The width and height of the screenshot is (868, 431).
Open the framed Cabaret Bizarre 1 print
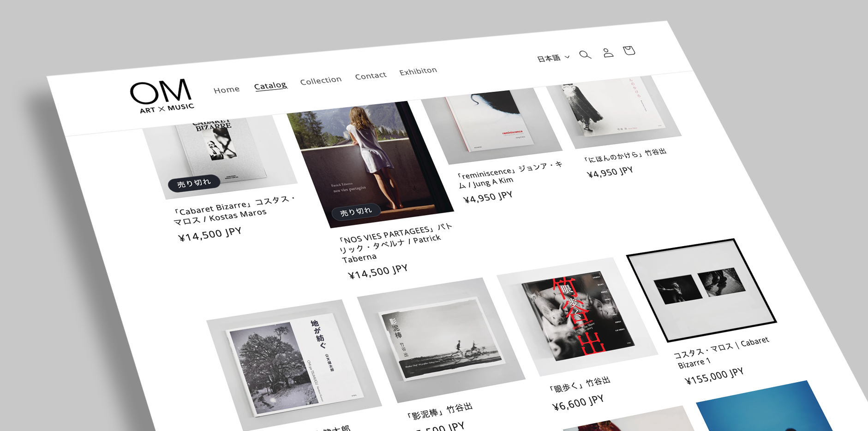[x=701, y=290]
